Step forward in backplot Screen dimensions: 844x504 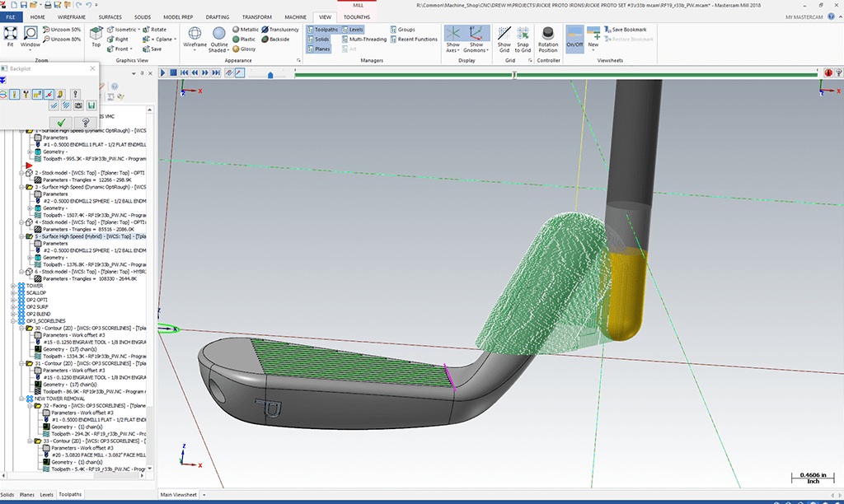(x=205, y=72)
